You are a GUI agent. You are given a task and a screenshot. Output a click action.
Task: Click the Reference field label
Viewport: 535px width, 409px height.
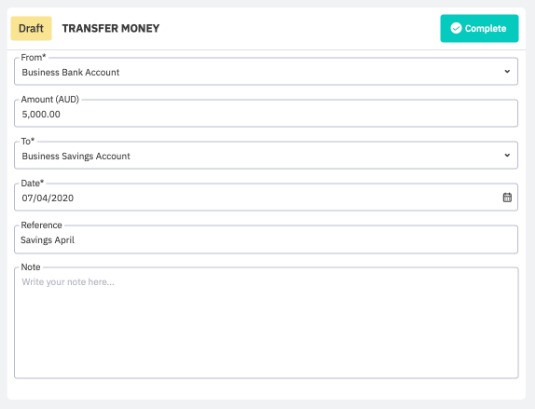pyautogui.click(x=41, y=225)
